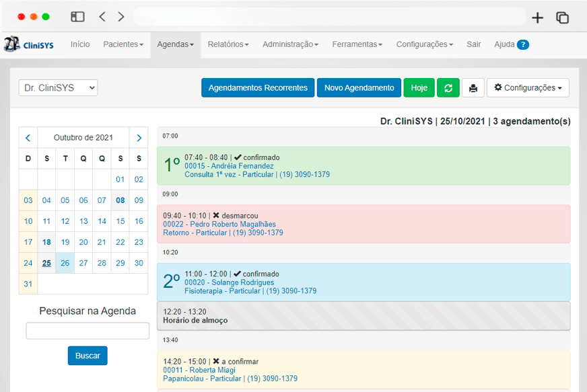Click the Pesquisar na Agenda search field

point(88,331)
